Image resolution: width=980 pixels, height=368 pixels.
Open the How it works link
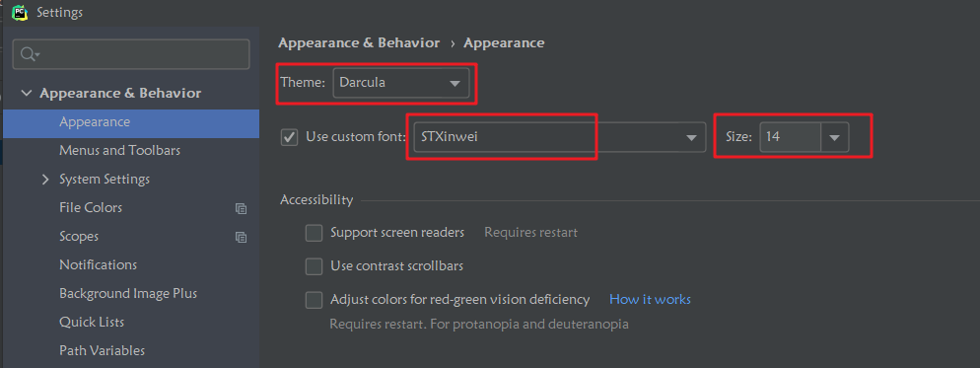[x=650, y=300]
